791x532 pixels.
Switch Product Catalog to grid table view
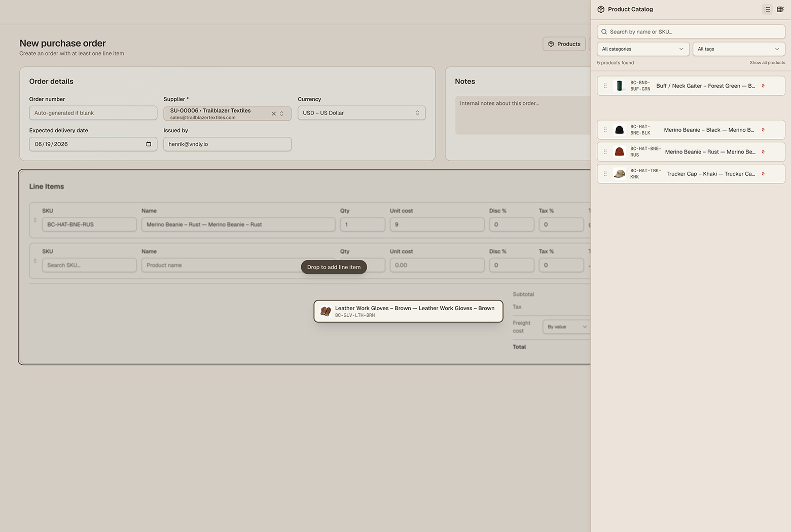pos(780,9)
